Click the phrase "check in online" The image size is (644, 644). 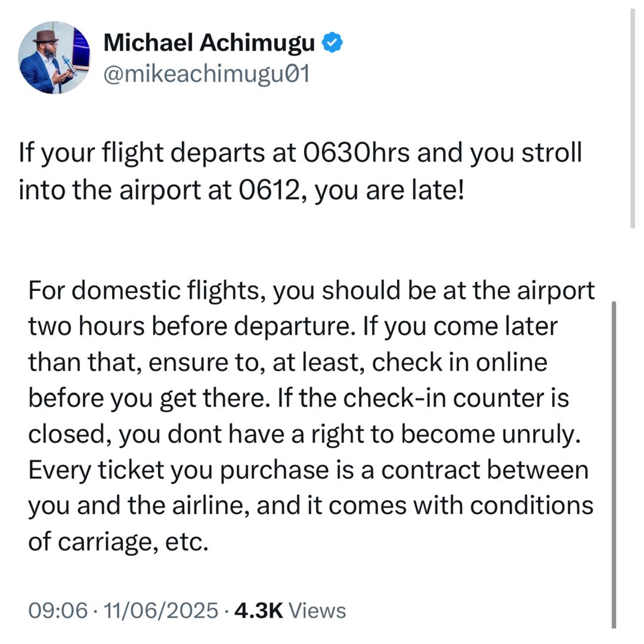coord(459,362)
